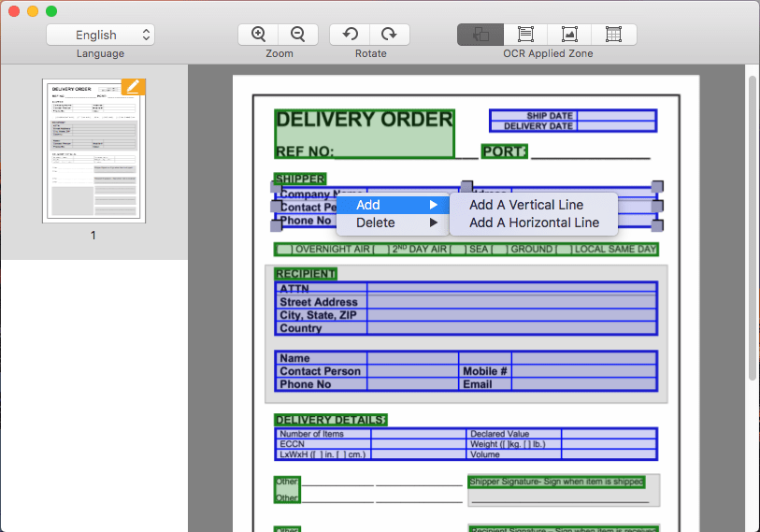Viewport: 760px width, 532px height.
Task: Click the RECIPIENT green zone label
Action: pos(306,274)
